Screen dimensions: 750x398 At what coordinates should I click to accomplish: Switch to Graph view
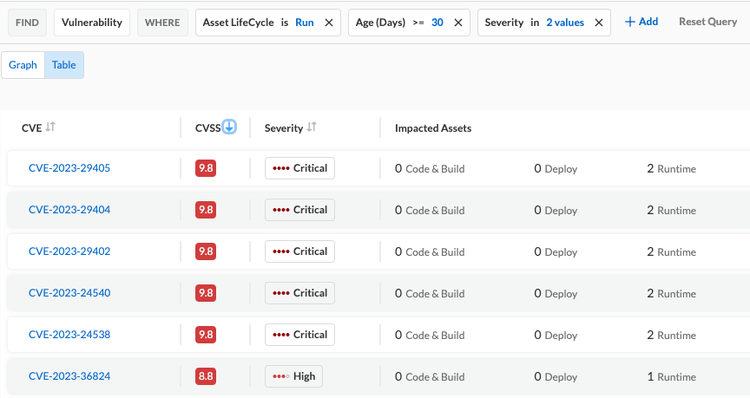[23, 65]
